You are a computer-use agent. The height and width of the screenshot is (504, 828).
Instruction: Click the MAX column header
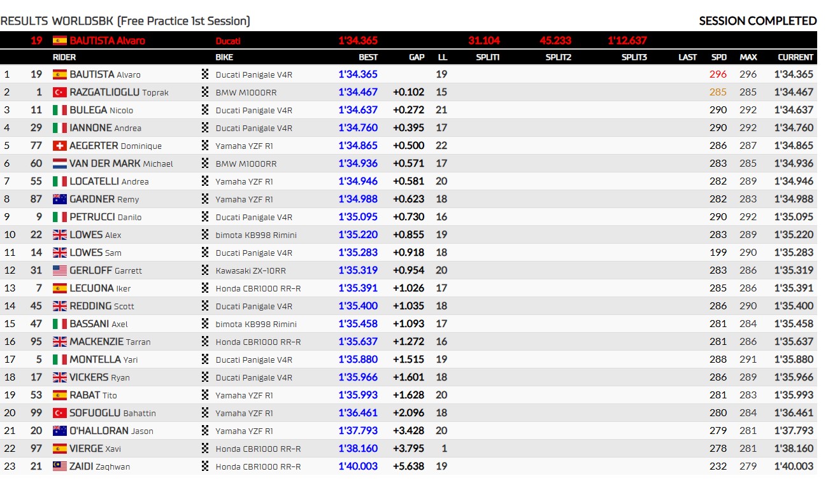748,57
